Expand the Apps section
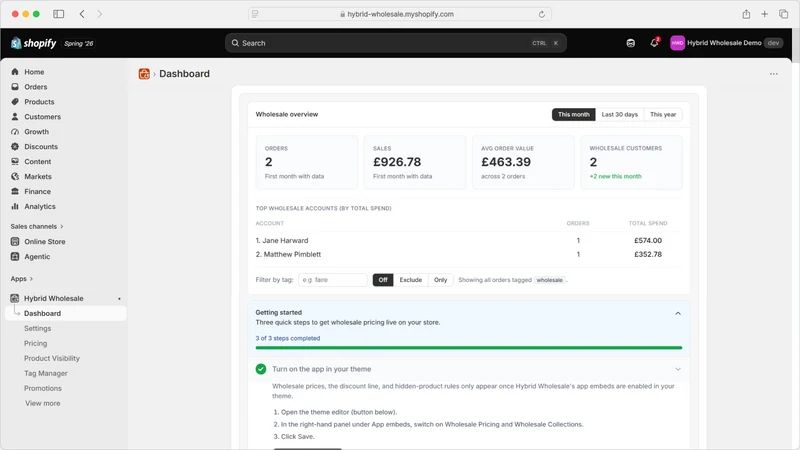 click(x=21, y=279)
